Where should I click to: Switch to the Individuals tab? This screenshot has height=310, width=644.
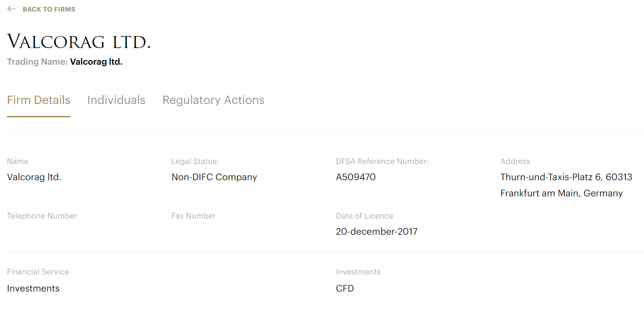pyautogui.click(x=116, y=100)
